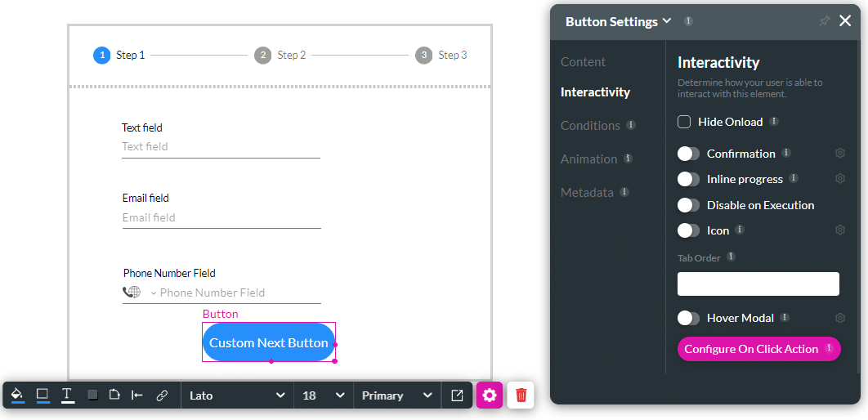Open the Primary style dropdown

[x=396, y=395]
